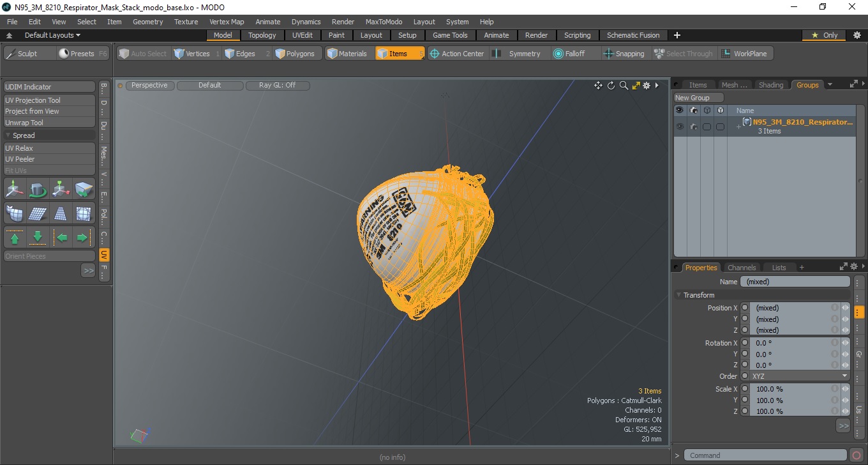Select the Polygons selection mode icon
Viewport: 868px width, 465px height.
point(280,54)
